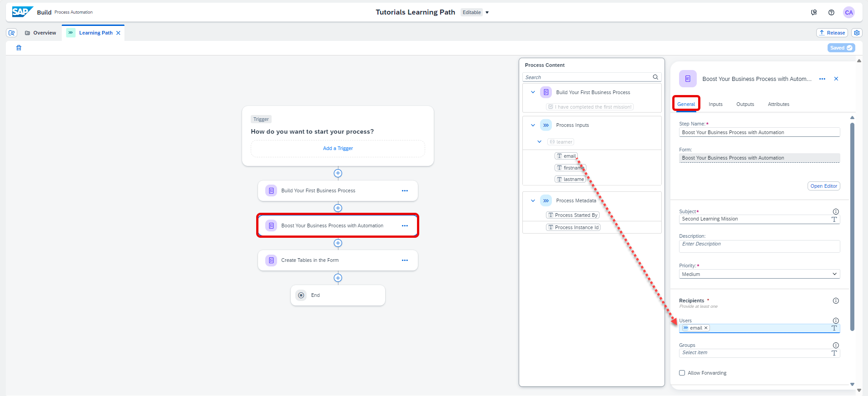Click the info icon next to Subject
This screenshot has width=868, height=396.
(836, 212)
